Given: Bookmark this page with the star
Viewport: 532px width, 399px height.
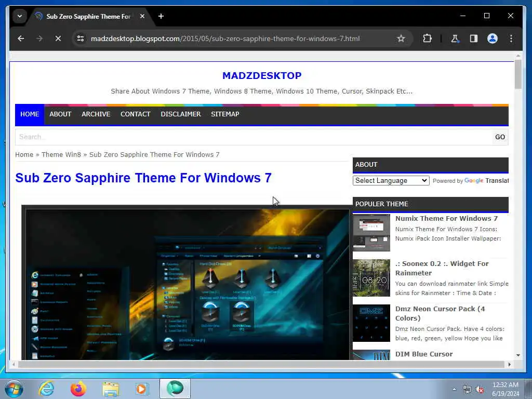Looking at the screenshot, I should click(x=401, y=38).
